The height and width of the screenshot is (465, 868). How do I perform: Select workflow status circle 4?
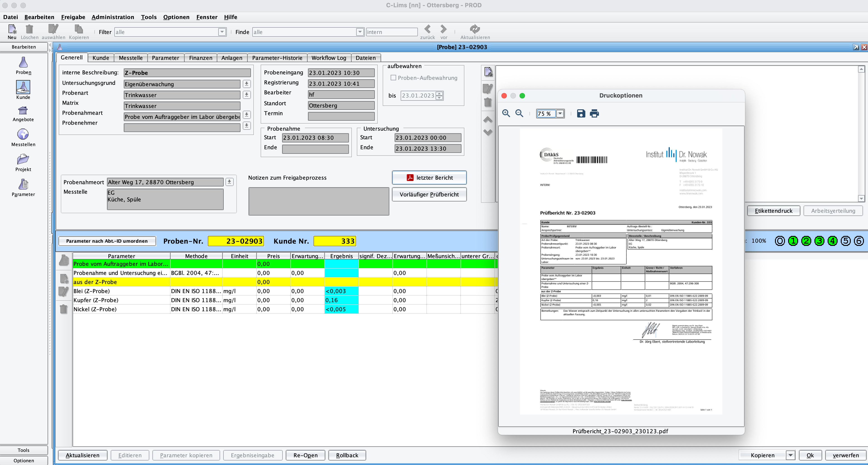click(832, 241)
